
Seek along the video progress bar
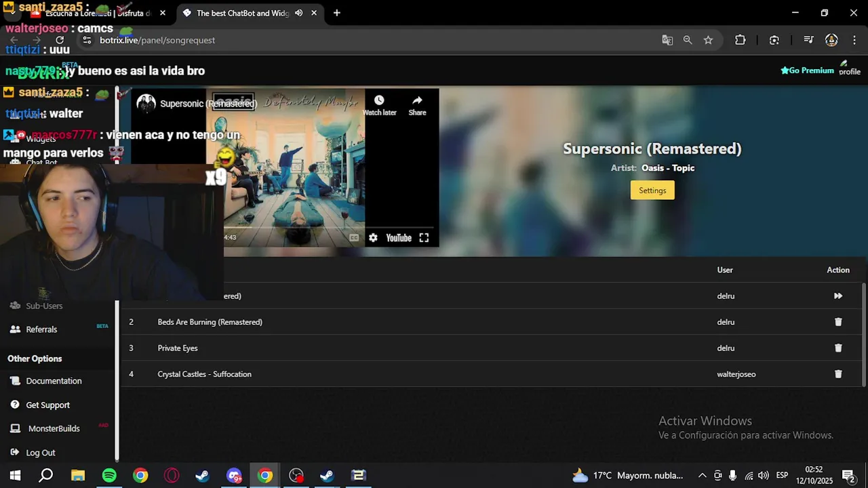(329, 227)
